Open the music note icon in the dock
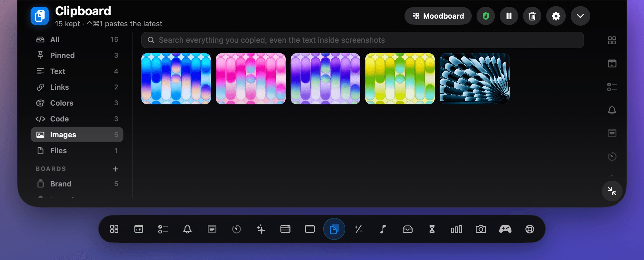 383,229
